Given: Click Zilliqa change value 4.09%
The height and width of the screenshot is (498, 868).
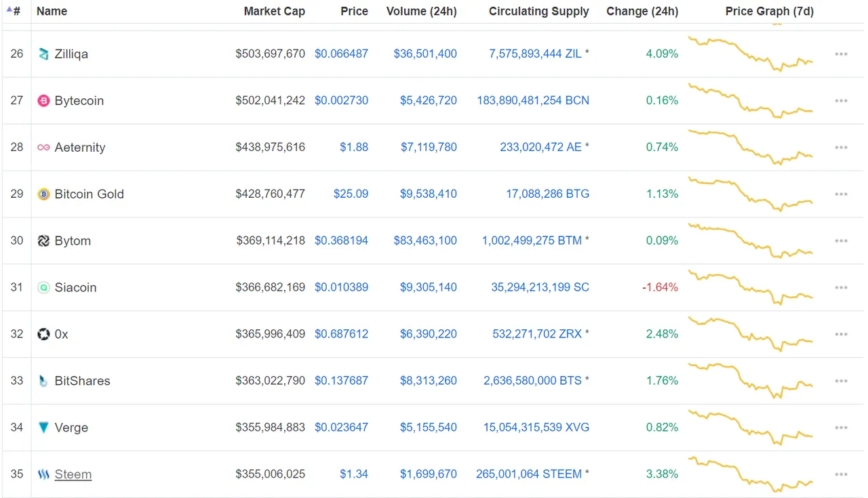Looking at the screenshot, I should point(662,54).
